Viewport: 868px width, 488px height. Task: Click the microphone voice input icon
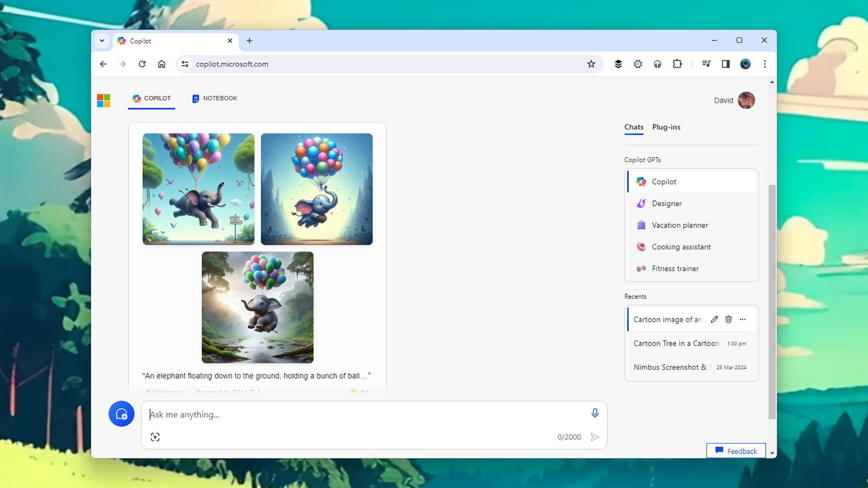coord(595,413)
